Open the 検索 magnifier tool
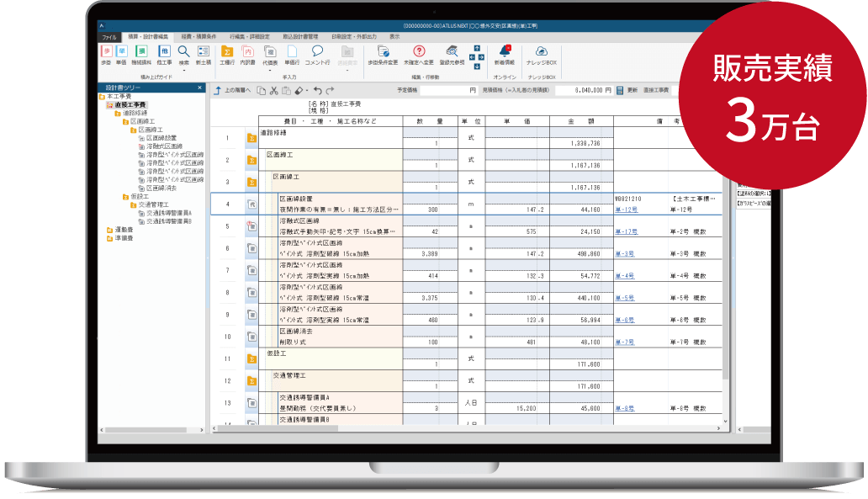The width and height of the screenshot is (868, 499). click(184, 56)
